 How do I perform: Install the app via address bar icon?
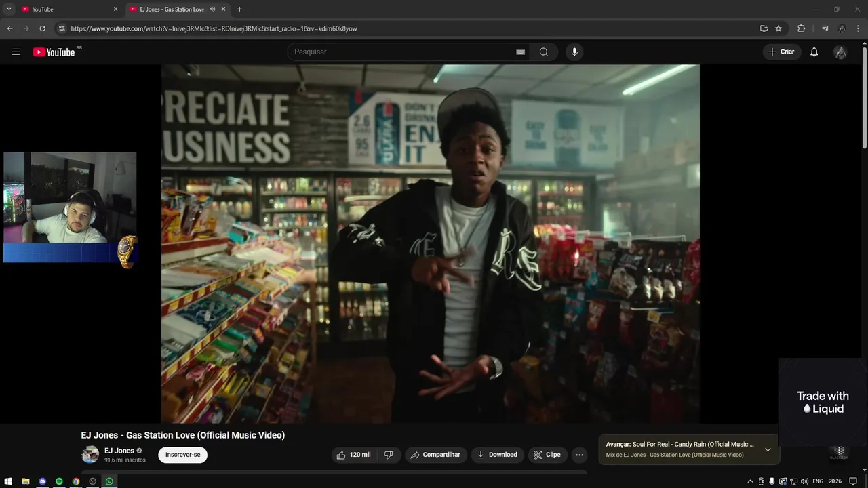click(764, 28)
